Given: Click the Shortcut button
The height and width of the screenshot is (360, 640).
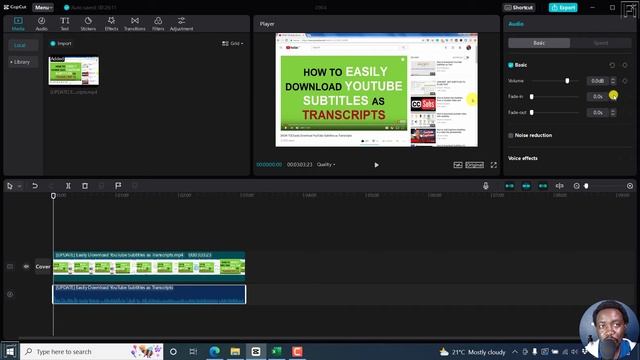Looking at the screenshot, I should pos(519,7).
